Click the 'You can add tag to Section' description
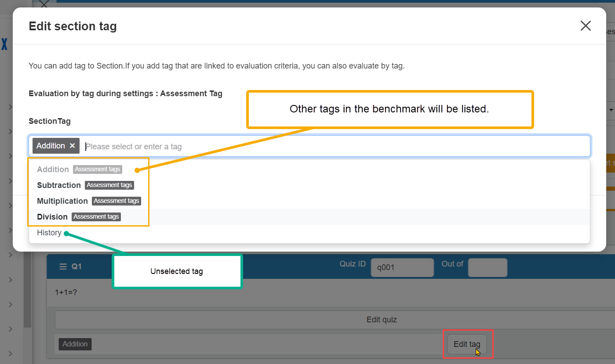The image size is (615, 364). tap(216, 66)
